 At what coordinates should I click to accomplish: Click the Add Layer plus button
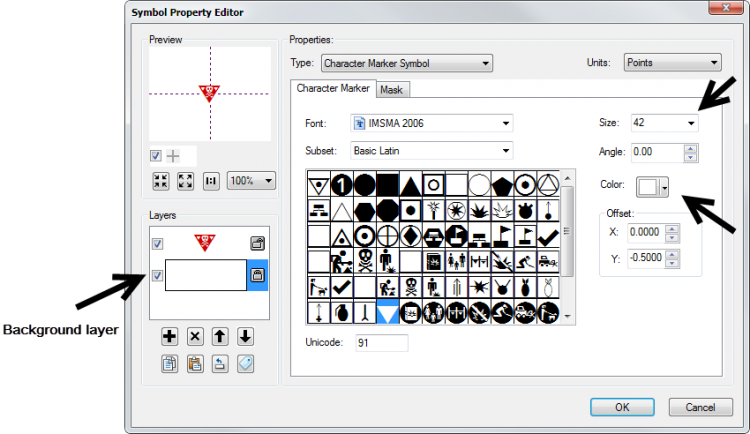point(170,337)
